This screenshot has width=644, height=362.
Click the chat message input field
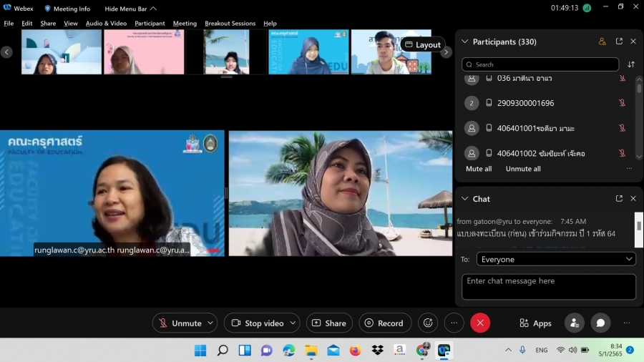[x=548, y=286]
